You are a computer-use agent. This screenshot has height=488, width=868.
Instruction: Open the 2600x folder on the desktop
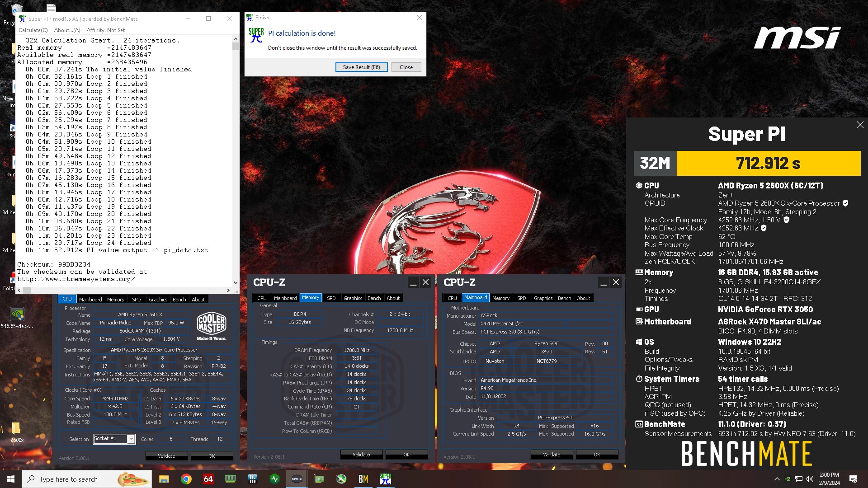coord(16,432)
